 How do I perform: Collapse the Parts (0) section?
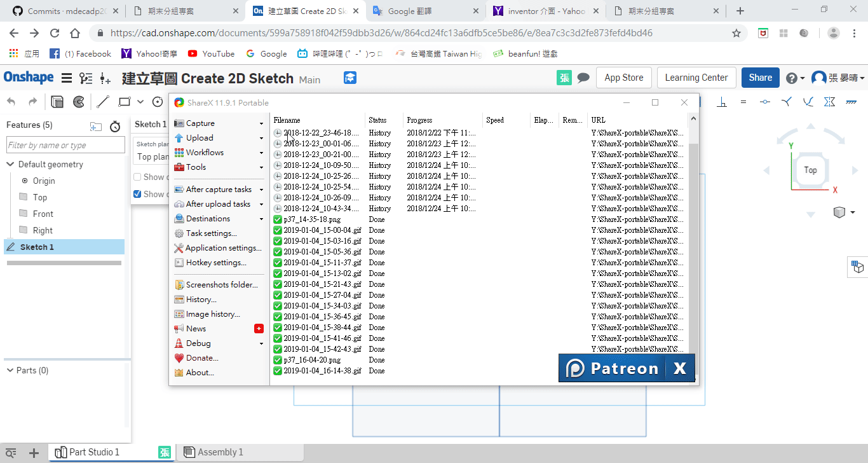10,370
